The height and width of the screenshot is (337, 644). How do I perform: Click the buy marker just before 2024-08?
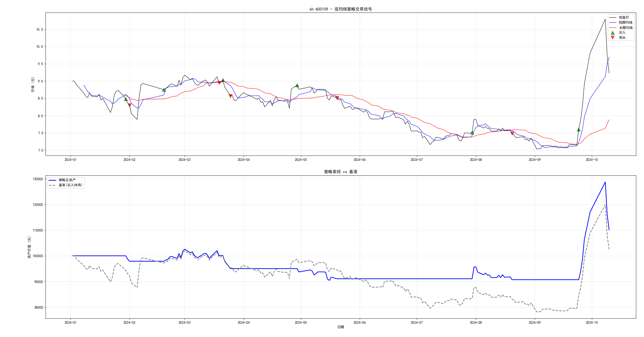click(472, 133)
